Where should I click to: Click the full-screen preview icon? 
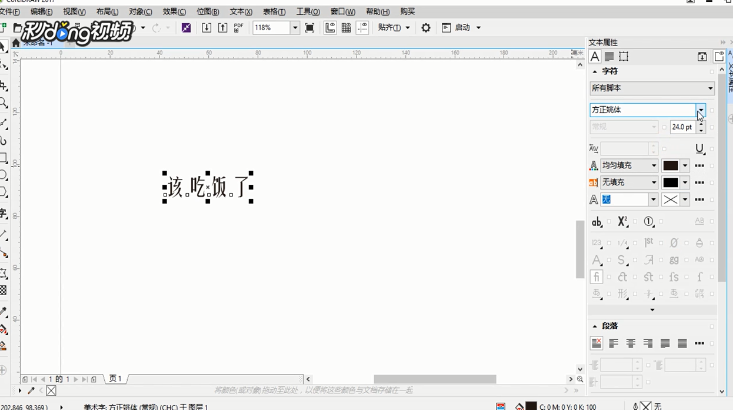pos(309,28)
